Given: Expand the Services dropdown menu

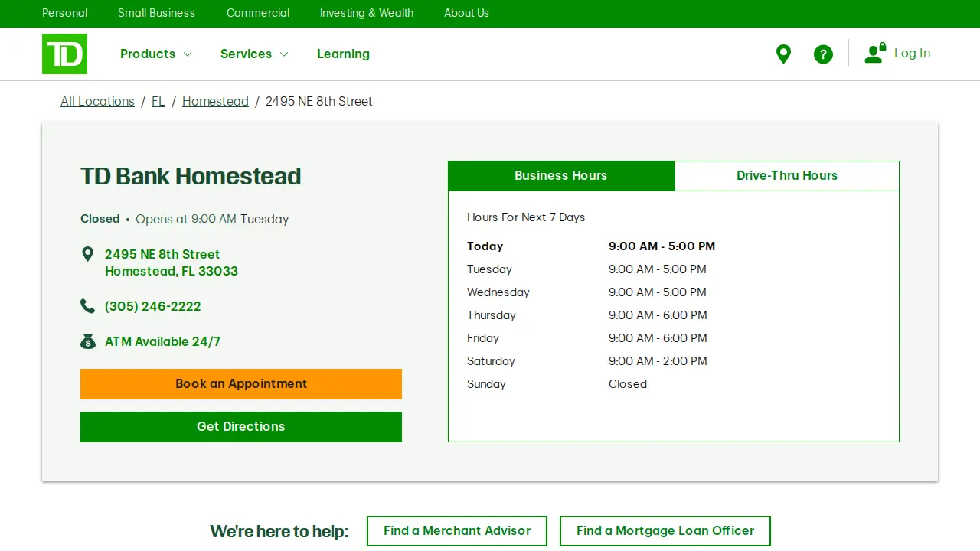Looking at the screenshot, I should pos(254,54).
